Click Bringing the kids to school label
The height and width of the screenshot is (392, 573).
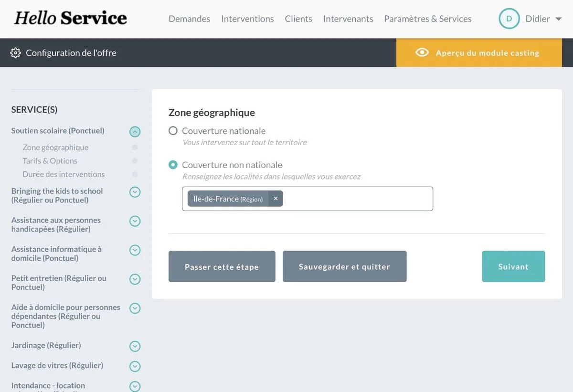[x=57, y=195]
